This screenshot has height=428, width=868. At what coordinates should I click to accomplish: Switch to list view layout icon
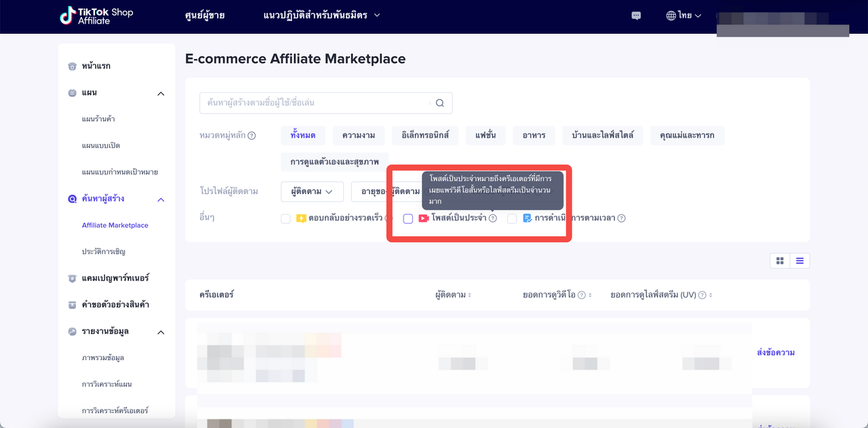[x=800, y=261]
